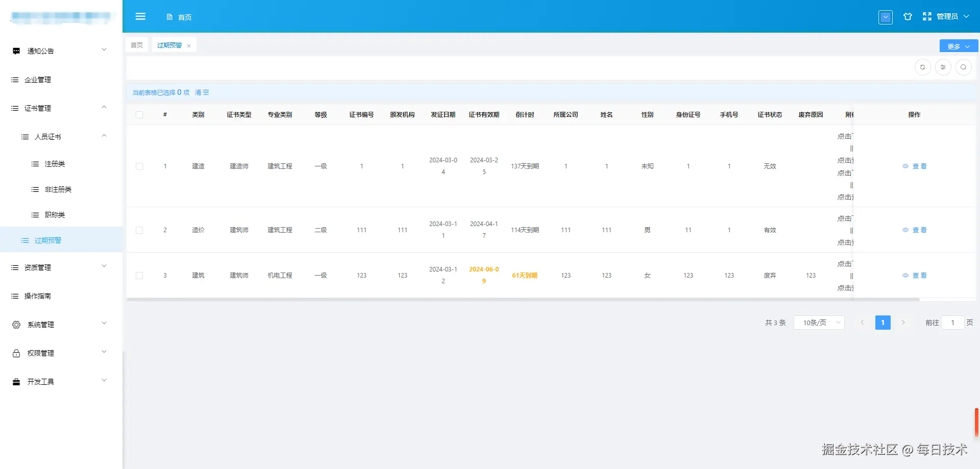Open the column settings filter icon
Image resolution: width=980 pixels, height=469 pixels.
[x=943, y=67]
